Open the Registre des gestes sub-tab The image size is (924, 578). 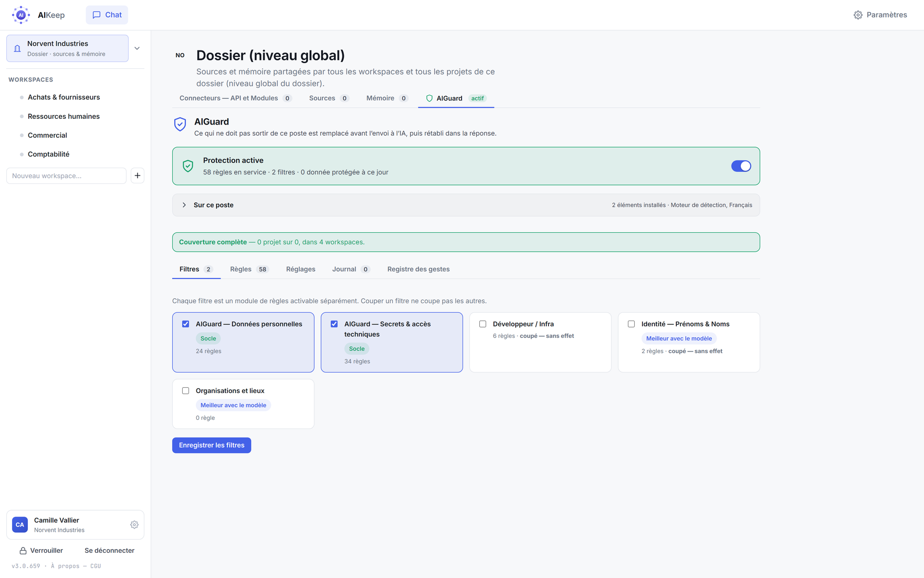(418, 269)
